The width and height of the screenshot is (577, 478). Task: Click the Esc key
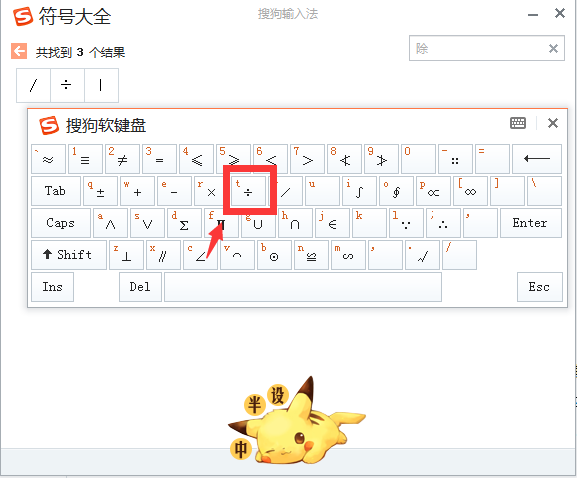pyautogui.click(x=539, y=287)
